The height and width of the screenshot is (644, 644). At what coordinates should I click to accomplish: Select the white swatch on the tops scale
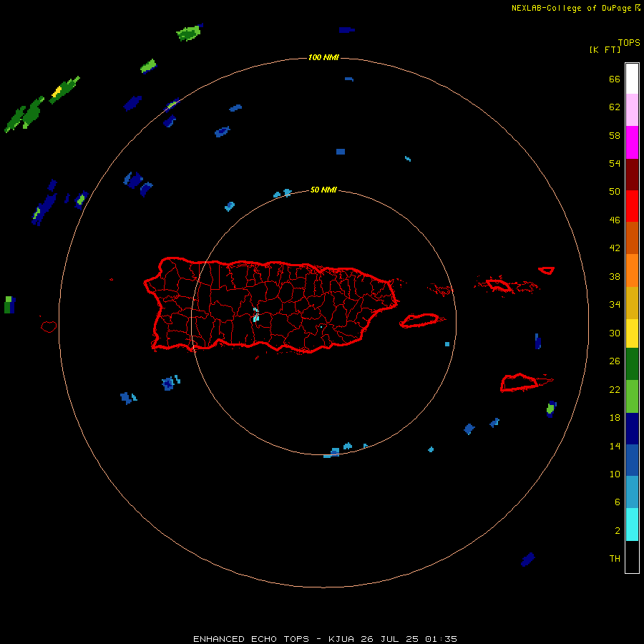pyautogui.click(x=632, y=79)
